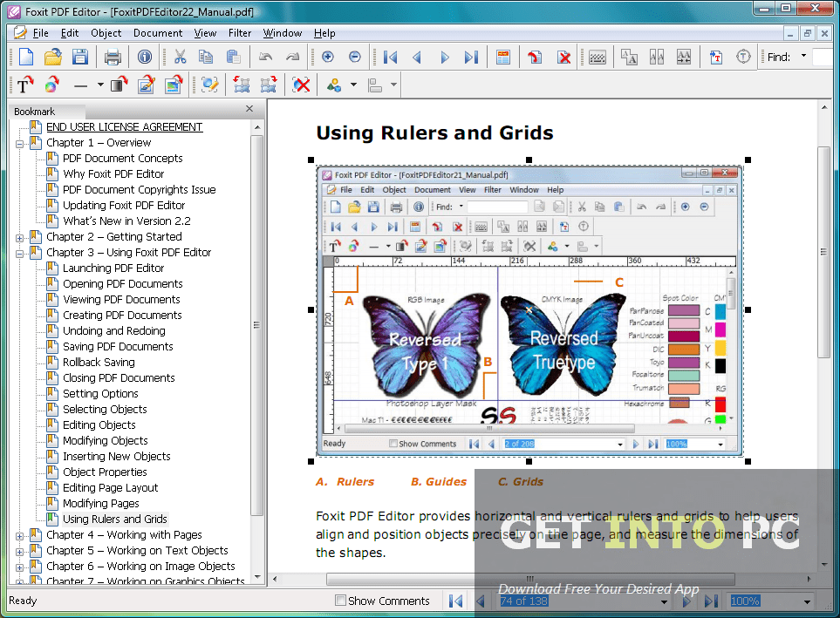Open the shapes tool dropdown arrow
Viewport: 840px width, 618px height.
pos(353,85)
